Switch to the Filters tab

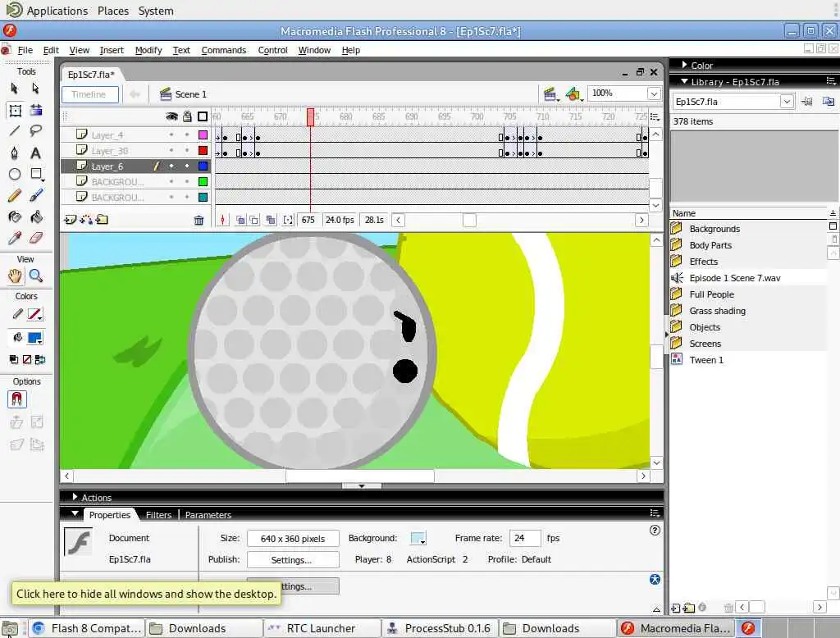click(x=158, y=515)
